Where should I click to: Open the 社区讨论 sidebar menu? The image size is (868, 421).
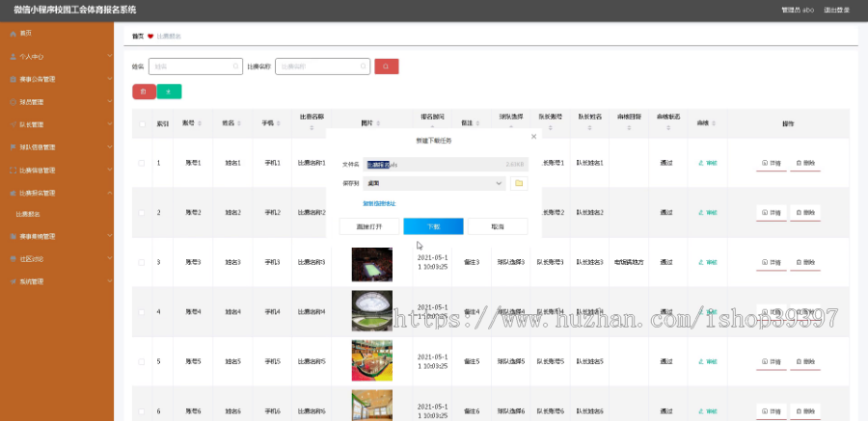[57, 259]
